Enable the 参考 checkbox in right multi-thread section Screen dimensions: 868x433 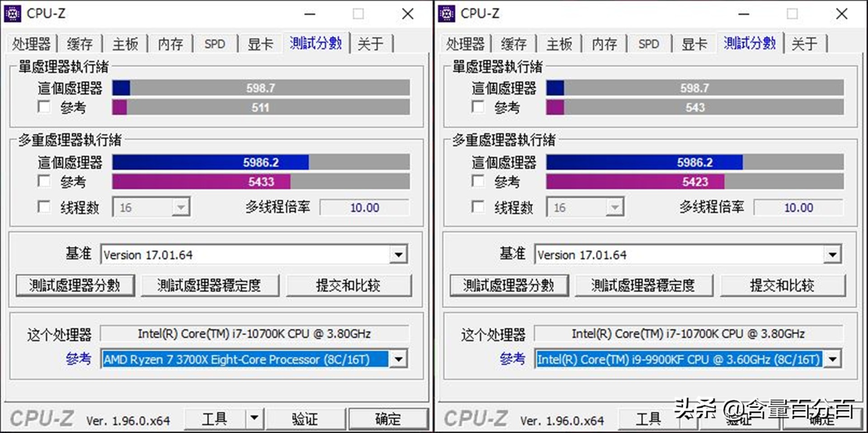(478, 181)
